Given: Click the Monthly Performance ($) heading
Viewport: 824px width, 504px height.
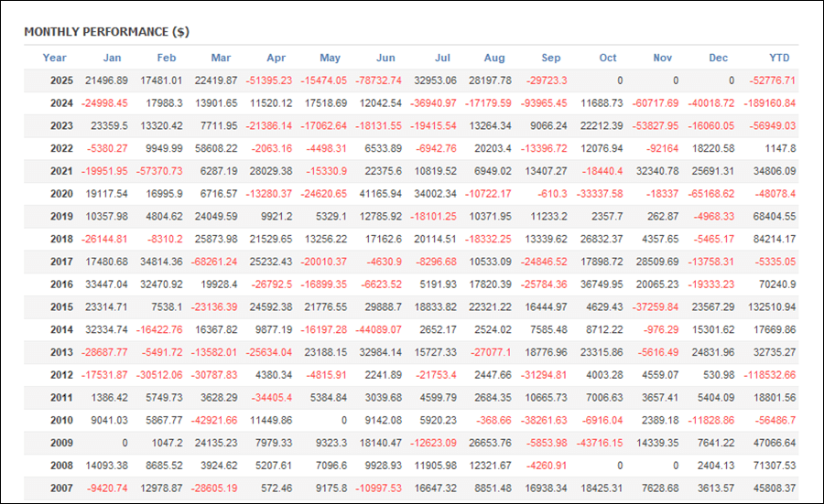Looking at the screenshot, I should [x=106, y=32].
